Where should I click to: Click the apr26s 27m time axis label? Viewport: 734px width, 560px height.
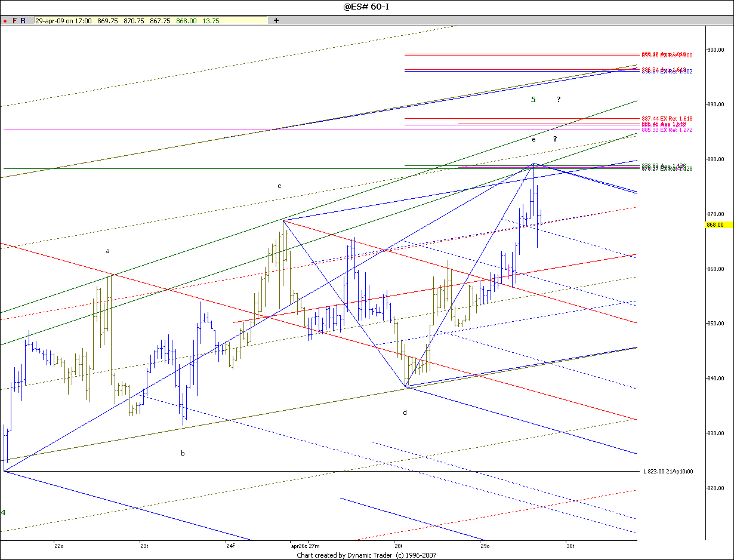click(x=305, y=546)
